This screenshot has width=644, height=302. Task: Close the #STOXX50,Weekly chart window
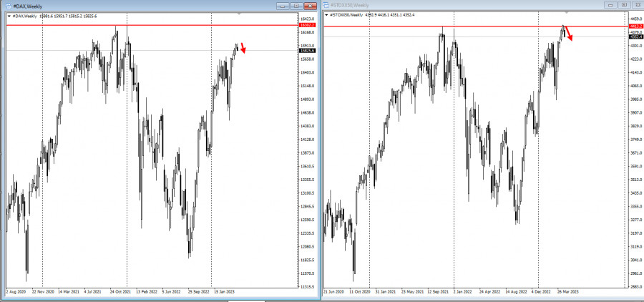(x=638, y=4)
